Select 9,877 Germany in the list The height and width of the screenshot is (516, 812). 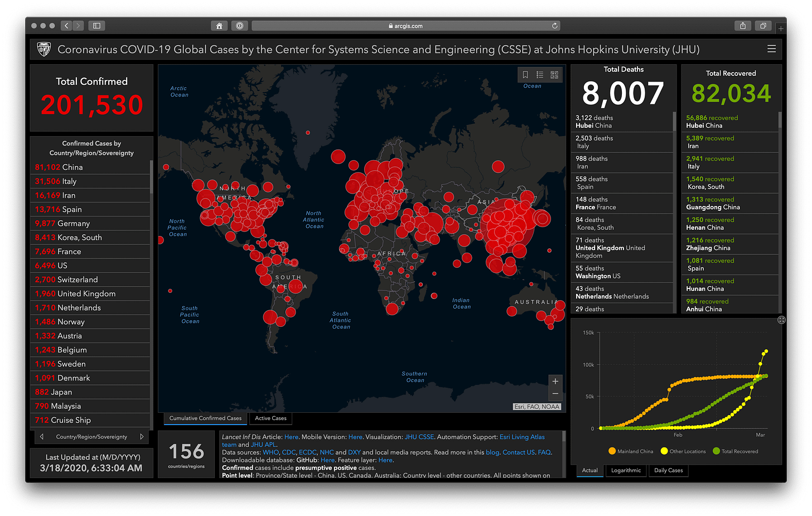point(90,223)
